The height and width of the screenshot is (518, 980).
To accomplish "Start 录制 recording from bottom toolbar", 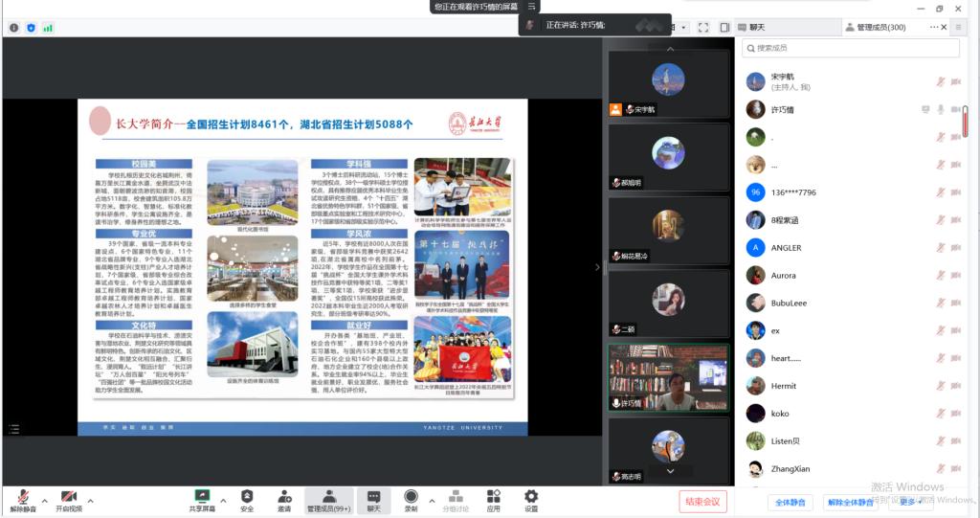I will tap(411, 496).
